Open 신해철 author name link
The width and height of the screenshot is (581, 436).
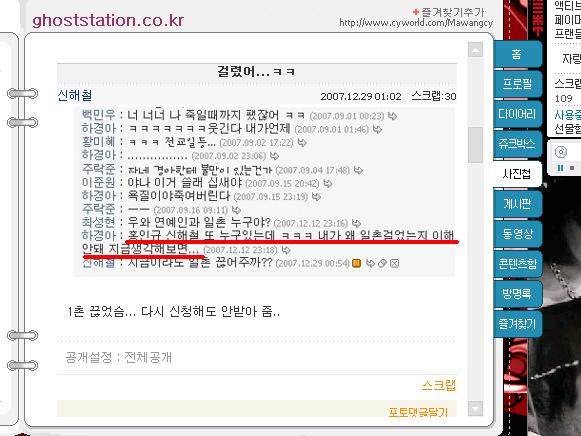pos(75,95)
